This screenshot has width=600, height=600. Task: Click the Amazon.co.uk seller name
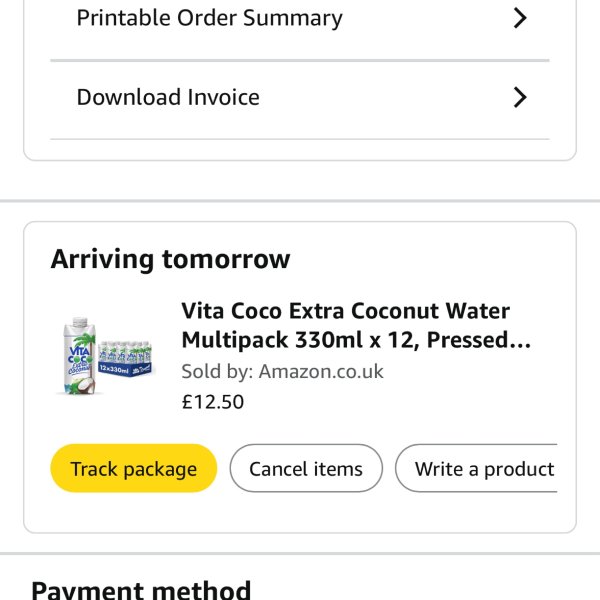click(320, 372)
